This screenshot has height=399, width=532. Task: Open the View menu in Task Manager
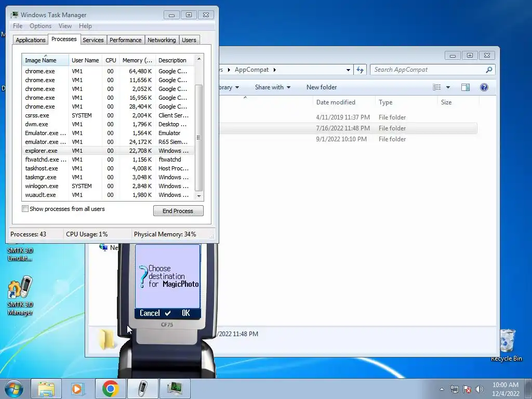coord(65,26)
